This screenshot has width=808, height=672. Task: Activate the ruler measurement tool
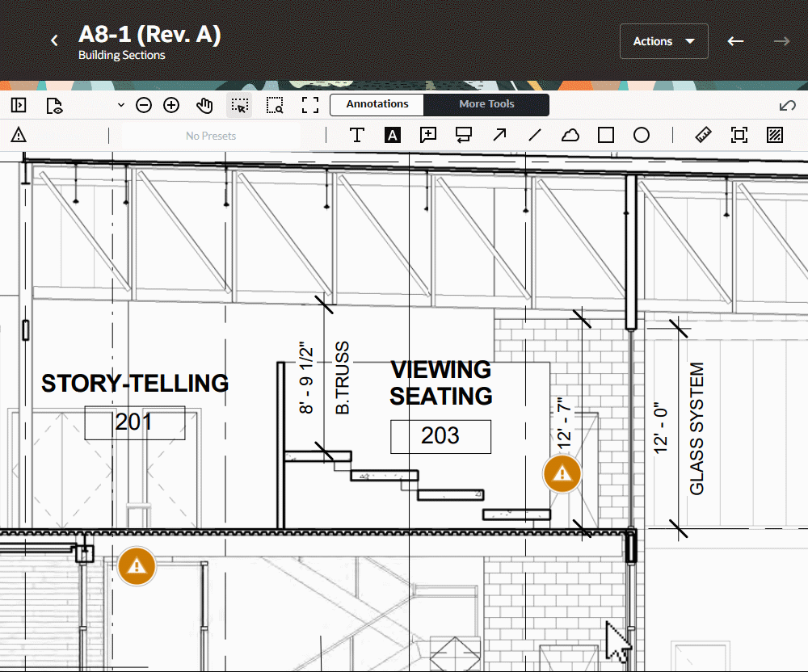click(x=703, y=135)
